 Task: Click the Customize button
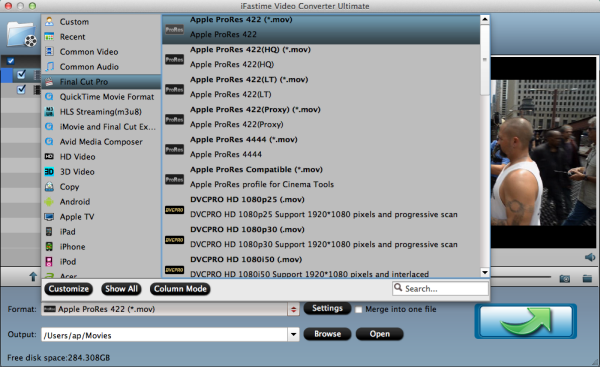point(69,289)
